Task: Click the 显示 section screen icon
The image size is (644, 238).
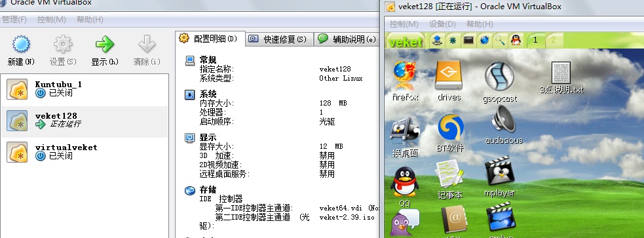Action: pos(190,138)
